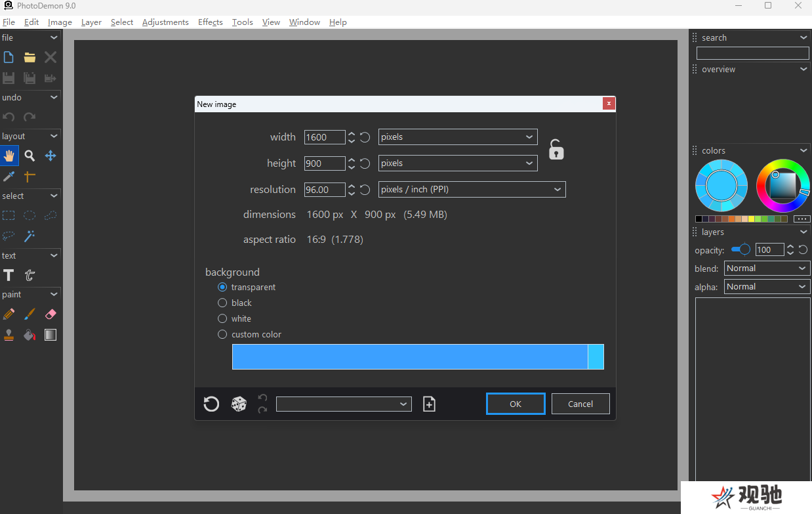Open the height units dropdown
This screenshot has width=812, height=514.
pos(458,163)
